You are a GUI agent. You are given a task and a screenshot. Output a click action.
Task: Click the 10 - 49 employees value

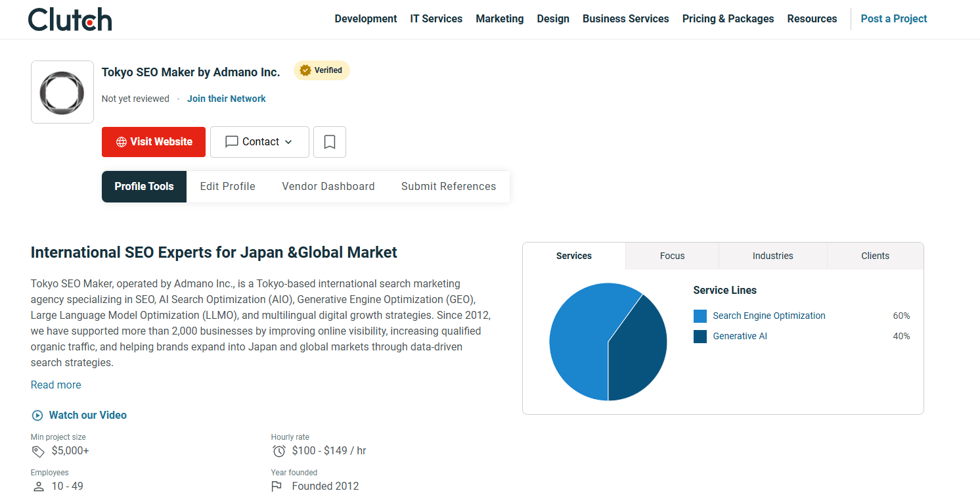[x=68, y=486]
